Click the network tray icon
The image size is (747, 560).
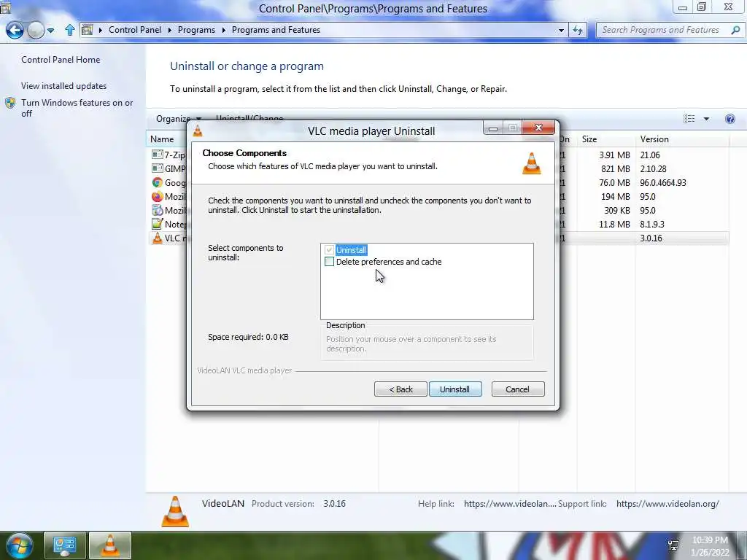(673, 545)
